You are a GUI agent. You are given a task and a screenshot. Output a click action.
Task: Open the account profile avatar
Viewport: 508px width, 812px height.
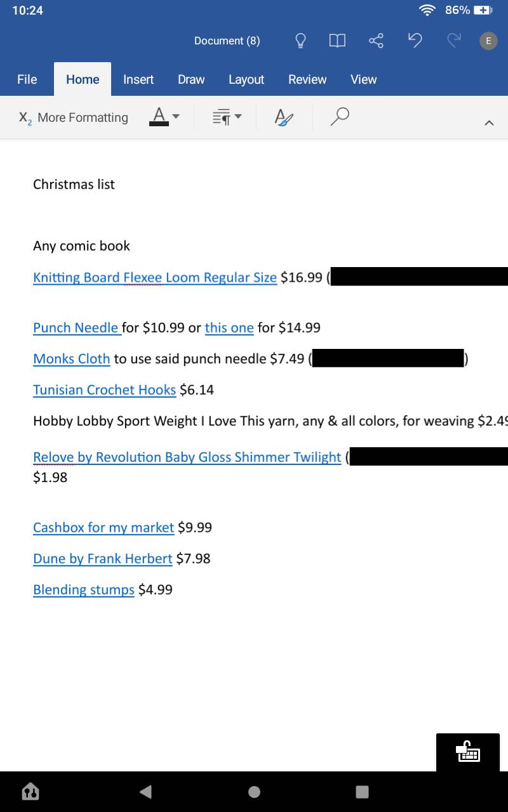point(488,41)
